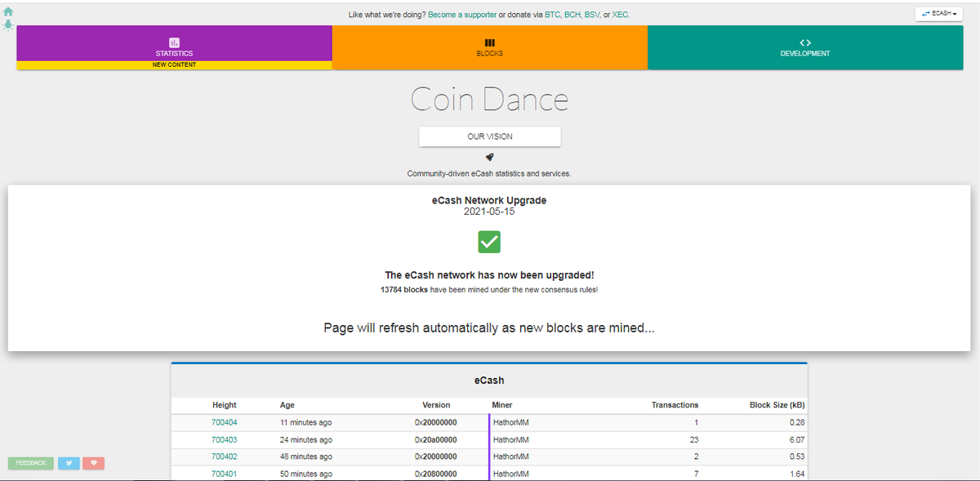Click the Version column header
The height and width of the screenshot is (481, 980).
pyautogui.click(x=436, y=405)
